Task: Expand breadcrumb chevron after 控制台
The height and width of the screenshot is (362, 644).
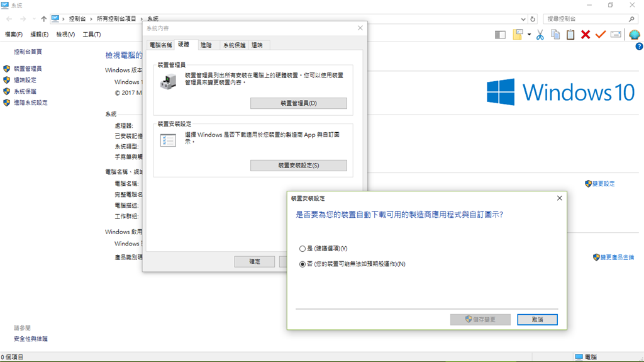Action: [x=91, y=19]
